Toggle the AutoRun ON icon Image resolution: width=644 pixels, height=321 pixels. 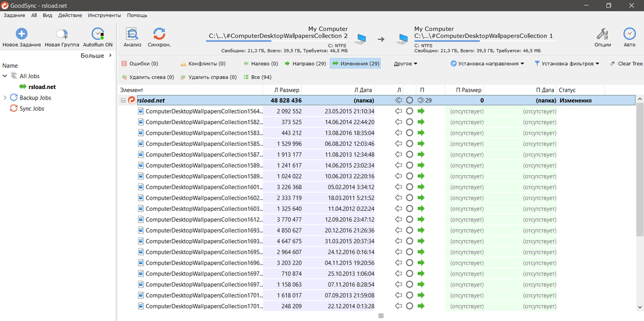[98, 35]
